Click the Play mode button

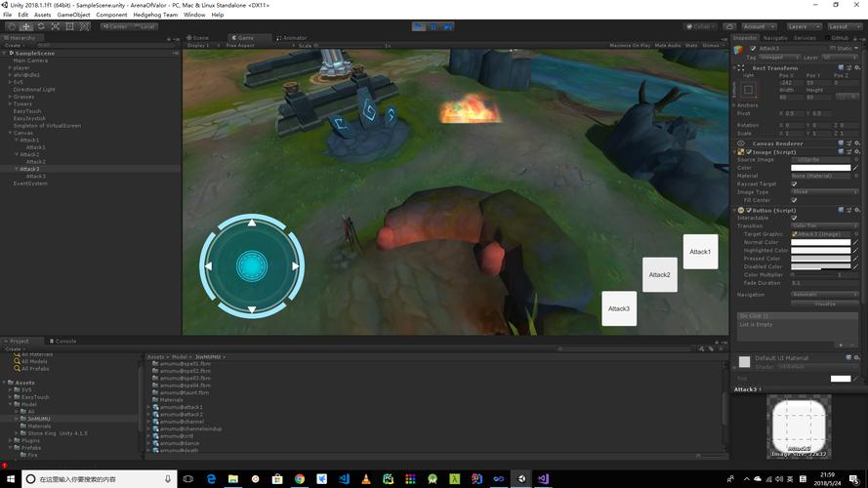pyautogui.click(x=419, y=26)
